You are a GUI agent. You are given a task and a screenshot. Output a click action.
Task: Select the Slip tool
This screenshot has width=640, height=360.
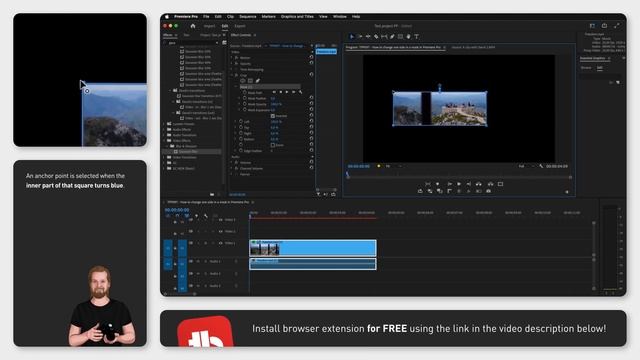(x=384, y=36)
